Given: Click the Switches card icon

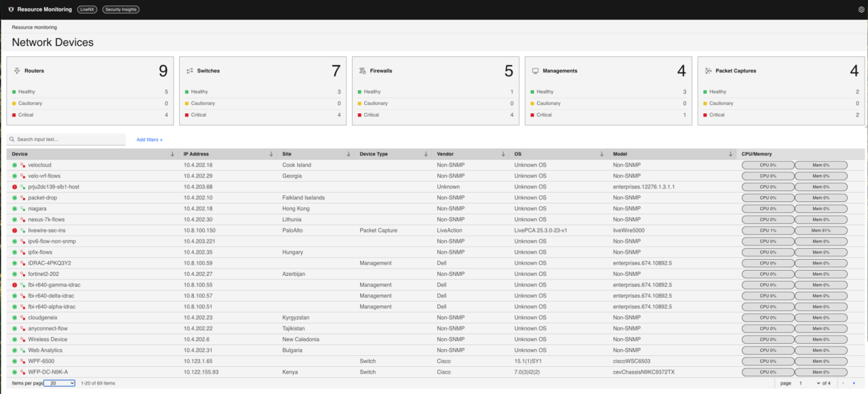Looking at the screenshot, I should (x=190, y=71).
